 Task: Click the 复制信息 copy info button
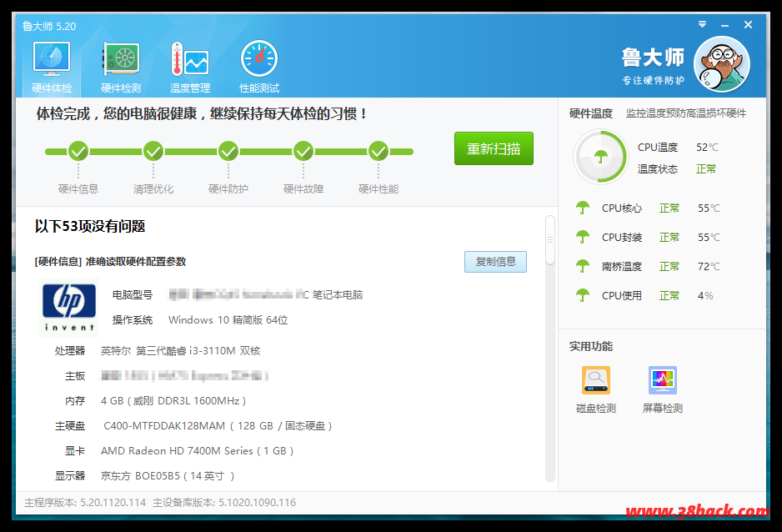point(495,262)
